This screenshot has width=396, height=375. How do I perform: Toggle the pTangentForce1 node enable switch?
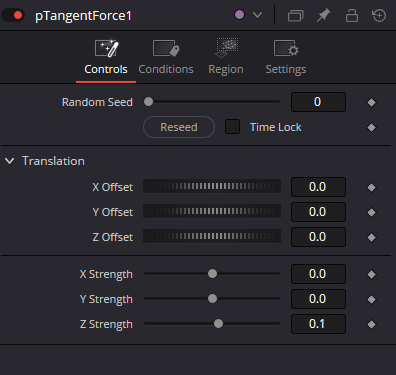tap(13, 15)
